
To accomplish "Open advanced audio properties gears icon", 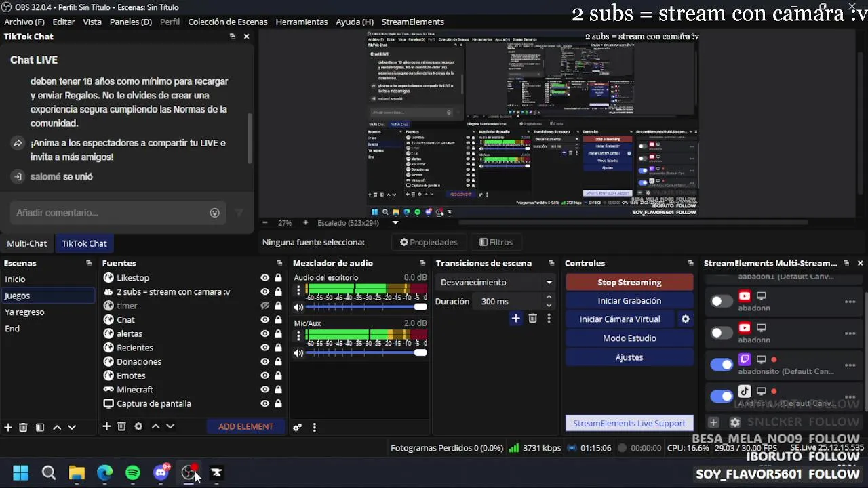I will pyautogui.click(x=297, y=428).
